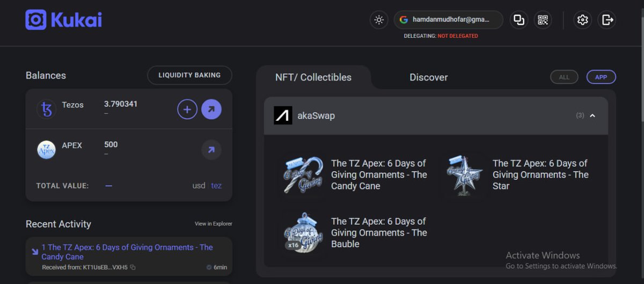Viewport: 644px width, 284px height.
Task: Click the Kukai logo
Action: [63, 20]
